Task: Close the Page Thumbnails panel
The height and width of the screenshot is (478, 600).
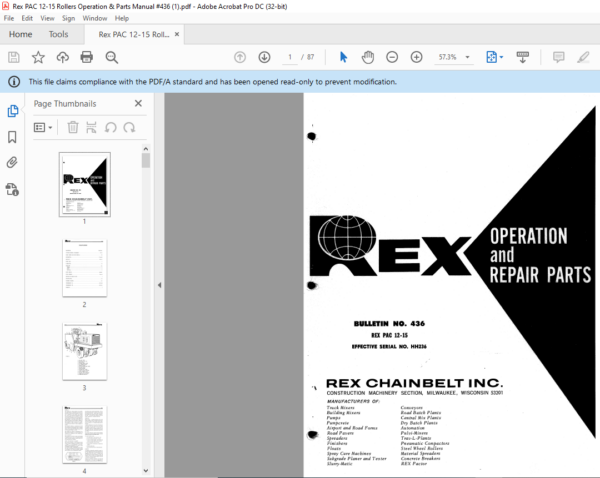Action: coord(139,103)
